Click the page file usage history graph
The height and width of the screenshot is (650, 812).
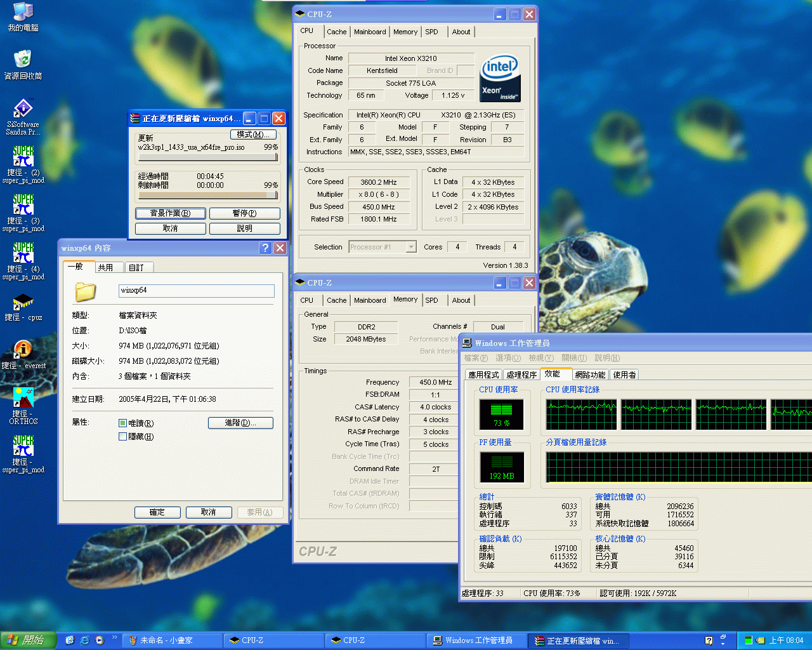tap(679, 467)
